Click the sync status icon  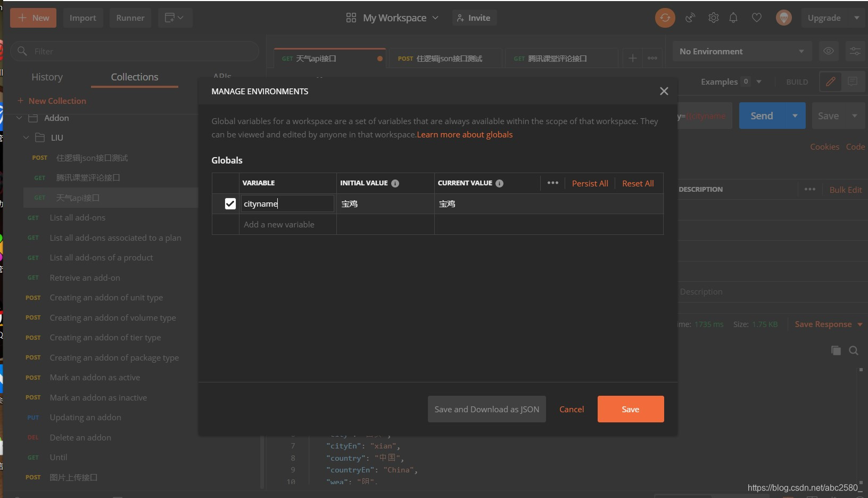[665, 18]
